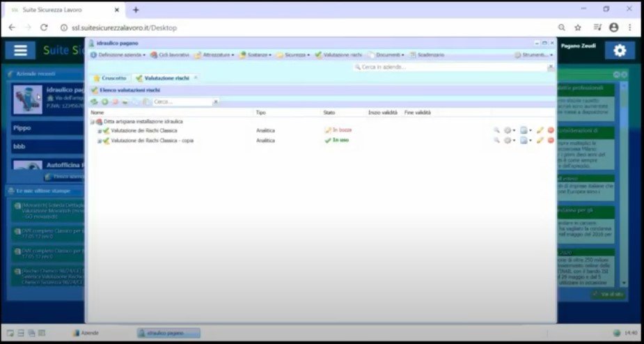Screen dimensions: 644x344
Task: Open the Scadenzario menu item
Action: click(x=427, y=54)
